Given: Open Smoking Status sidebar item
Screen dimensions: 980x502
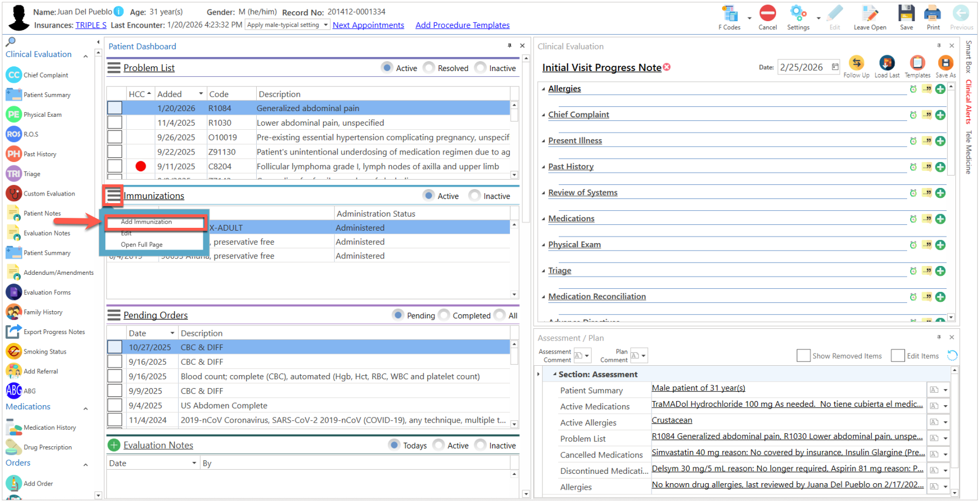Looking at the screenshot, I should coord(36,352).
